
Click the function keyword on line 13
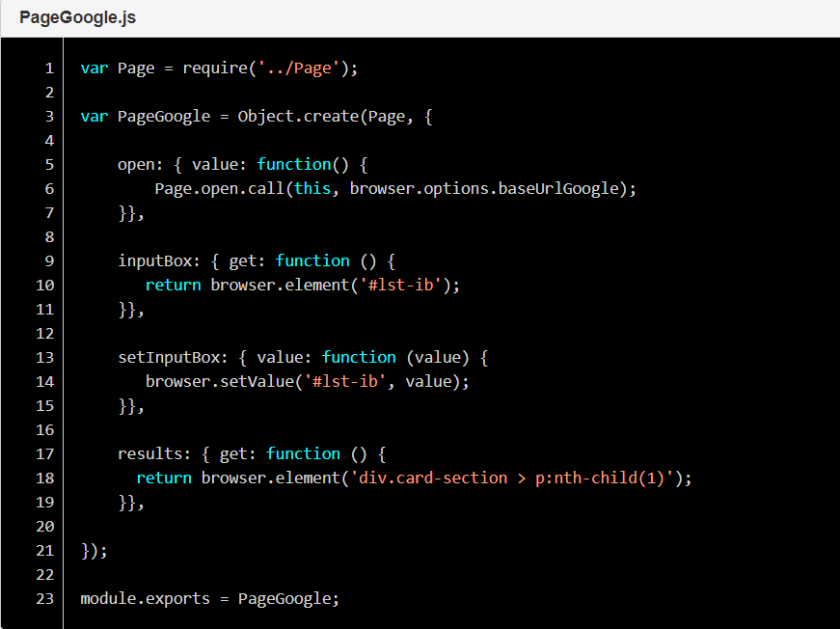[359, 357]
